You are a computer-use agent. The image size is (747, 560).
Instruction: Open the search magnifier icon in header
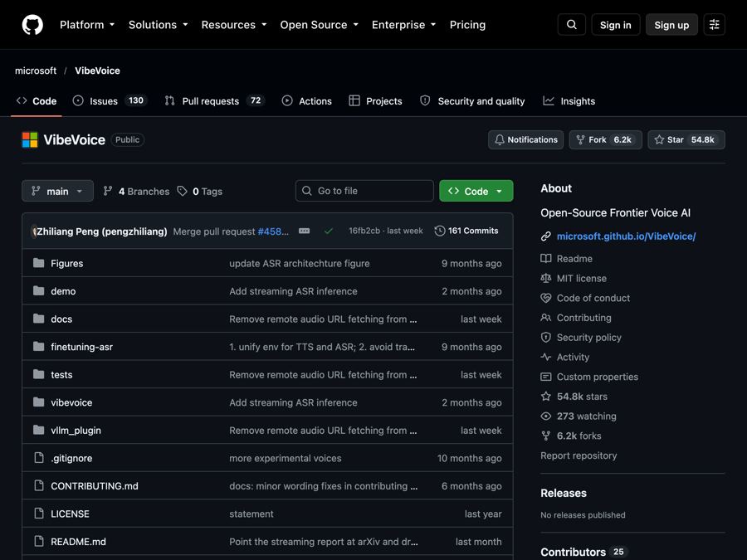click(x=572, y=25)
